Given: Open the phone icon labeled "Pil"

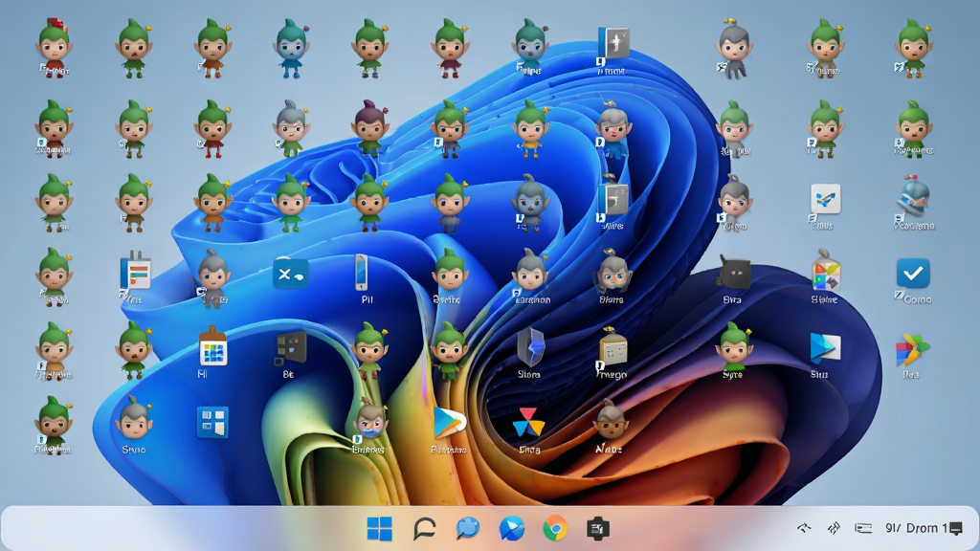Looking at the screenshot, I should pyautogui.click(x=361, y=273).
